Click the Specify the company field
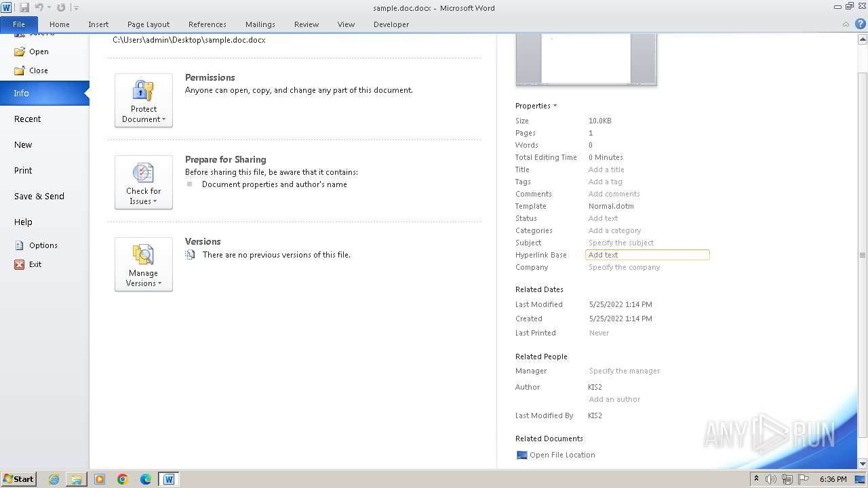 pyautogui.click(x=624, y=267)
